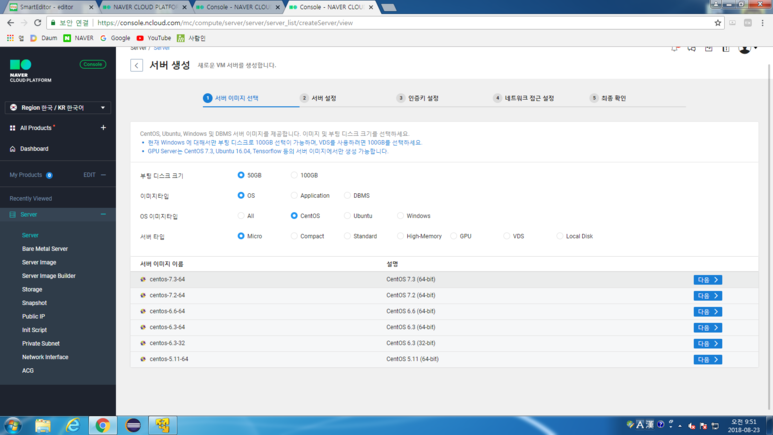Image resolution: width=773 pixels, height=435 pixels.
Task: Choose Compact server type
Action: [294, 236]
